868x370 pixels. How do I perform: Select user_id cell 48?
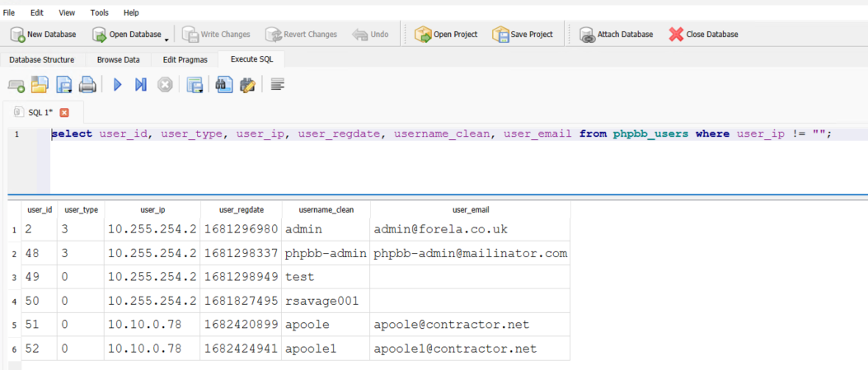point(40,253)
